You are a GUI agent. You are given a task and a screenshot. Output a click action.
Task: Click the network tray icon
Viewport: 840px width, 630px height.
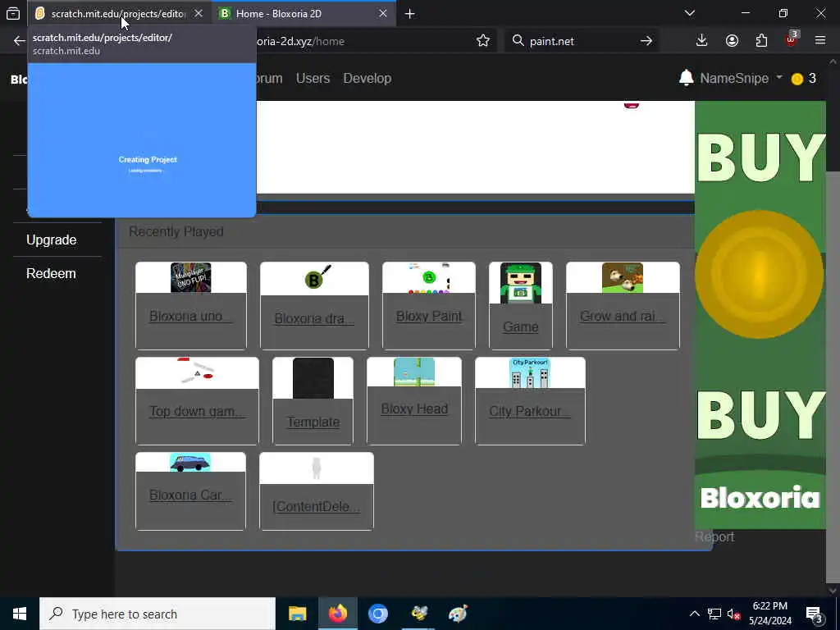[x=714, y=614]
